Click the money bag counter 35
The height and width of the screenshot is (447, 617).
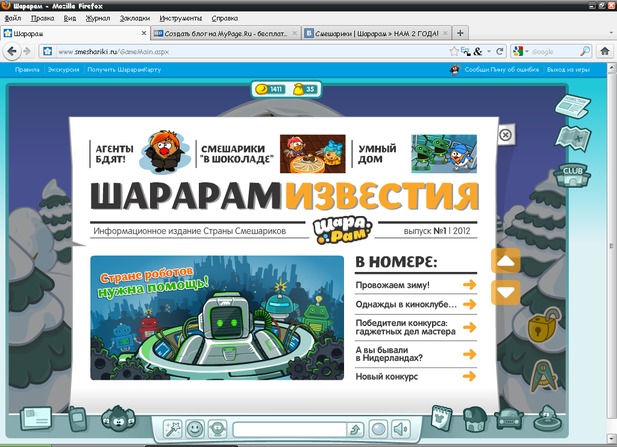305,89
